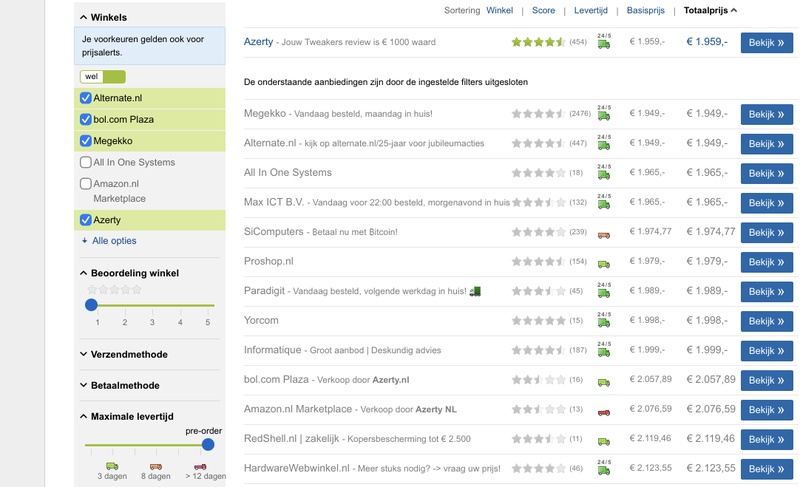Expand Alle opties in shop list

click(109, 241)
